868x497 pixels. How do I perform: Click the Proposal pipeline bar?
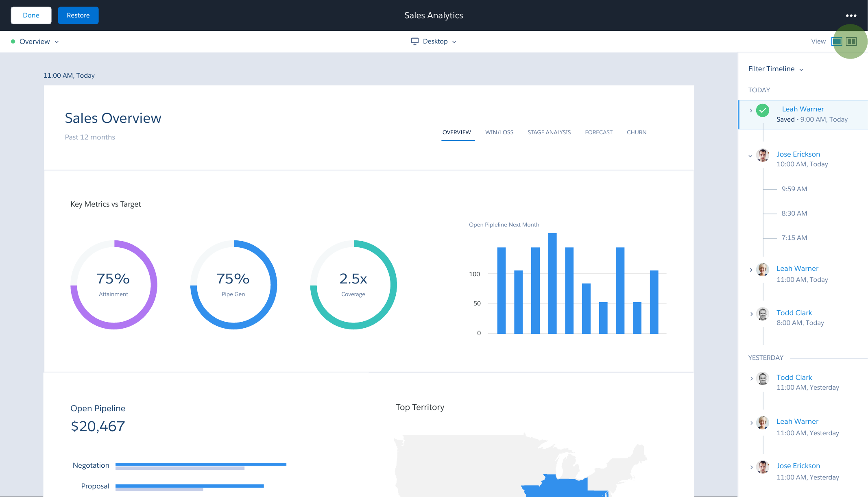pos(190,488)
